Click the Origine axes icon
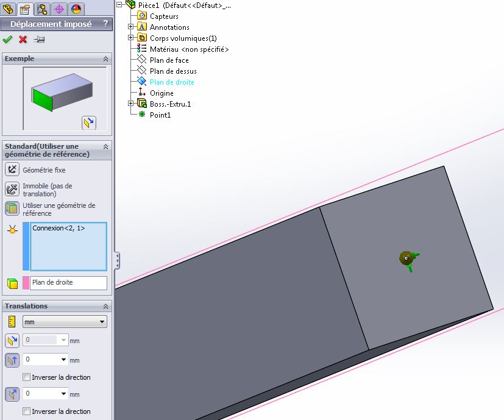 (142, 93)
